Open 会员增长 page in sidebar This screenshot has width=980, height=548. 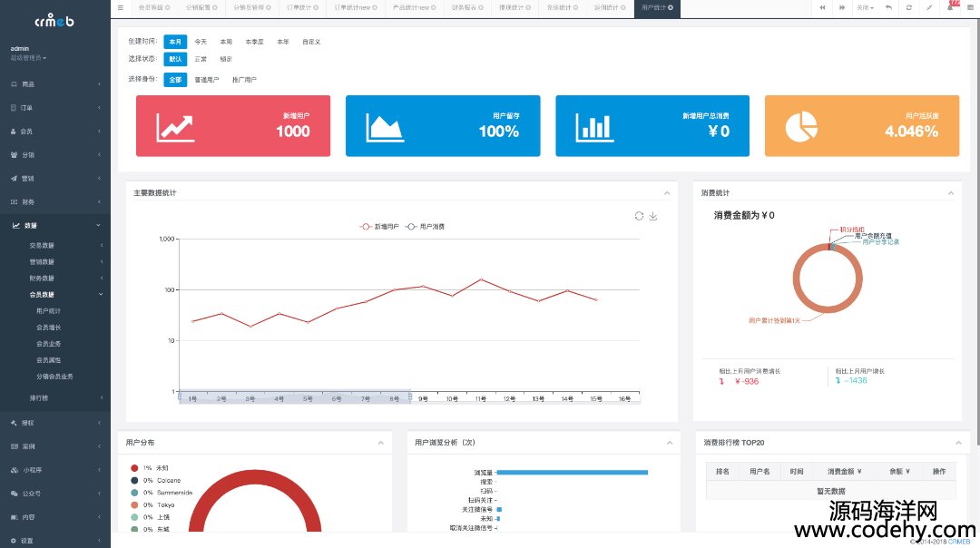49,328
